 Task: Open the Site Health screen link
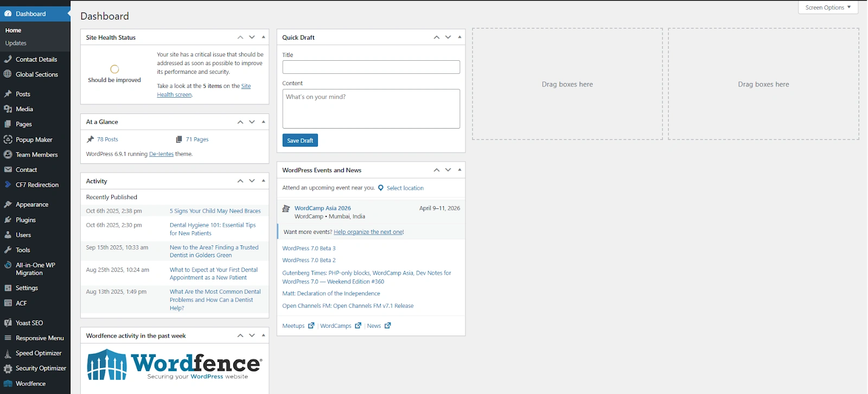(204, 90)
